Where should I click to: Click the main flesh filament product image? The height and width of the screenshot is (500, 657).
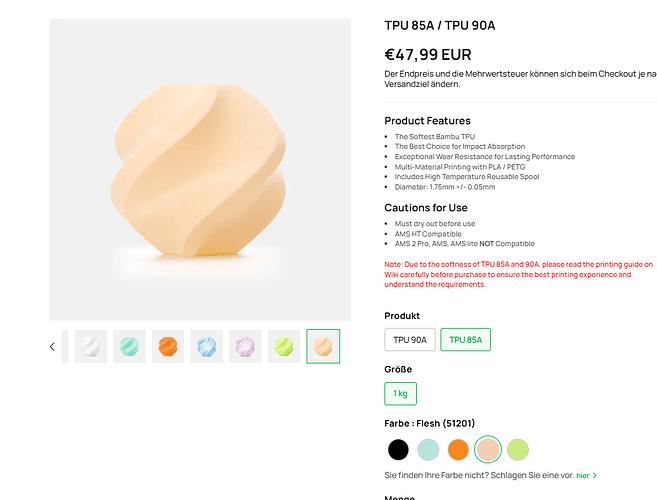pos(200,170)
